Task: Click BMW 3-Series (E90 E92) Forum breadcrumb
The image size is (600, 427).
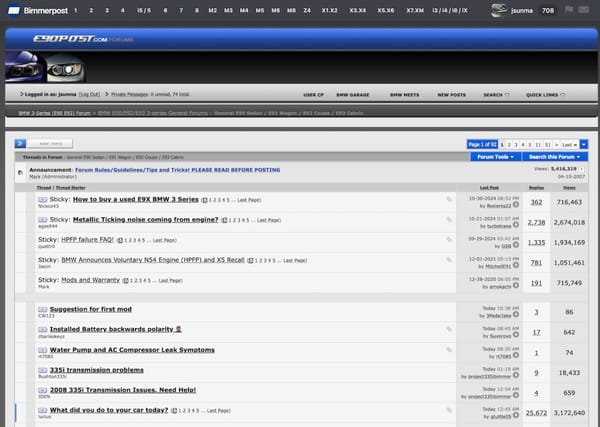Action: [x=54, y=113]
